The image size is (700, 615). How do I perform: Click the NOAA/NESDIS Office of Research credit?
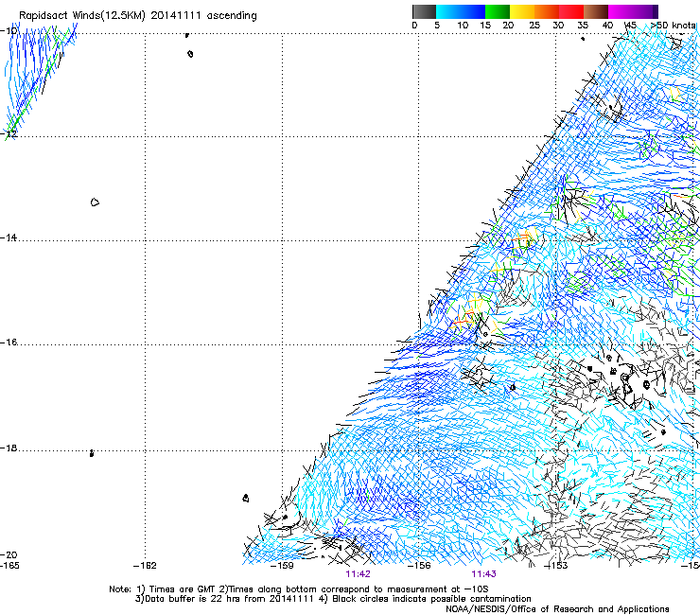(557, 609)
